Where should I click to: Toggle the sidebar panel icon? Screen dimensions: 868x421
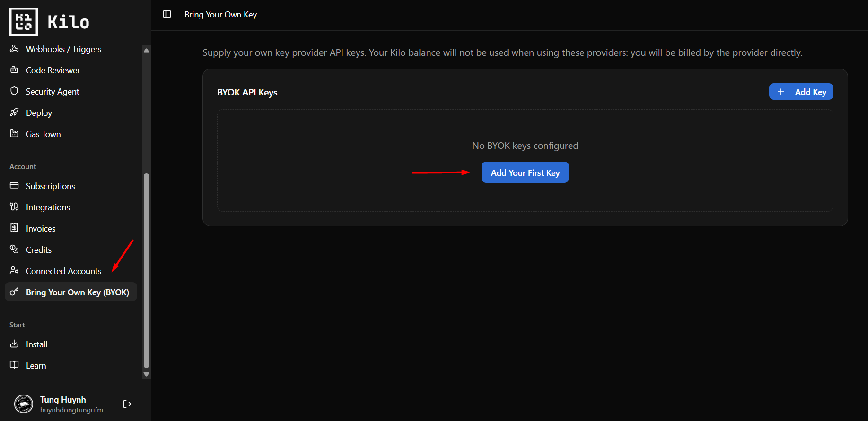167,14
